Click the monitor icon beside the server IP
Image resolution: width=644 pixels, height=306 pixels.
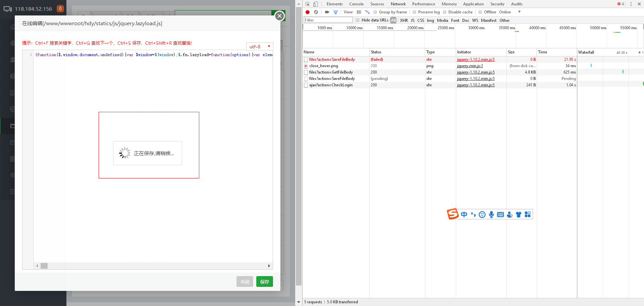tap(8, 9)
